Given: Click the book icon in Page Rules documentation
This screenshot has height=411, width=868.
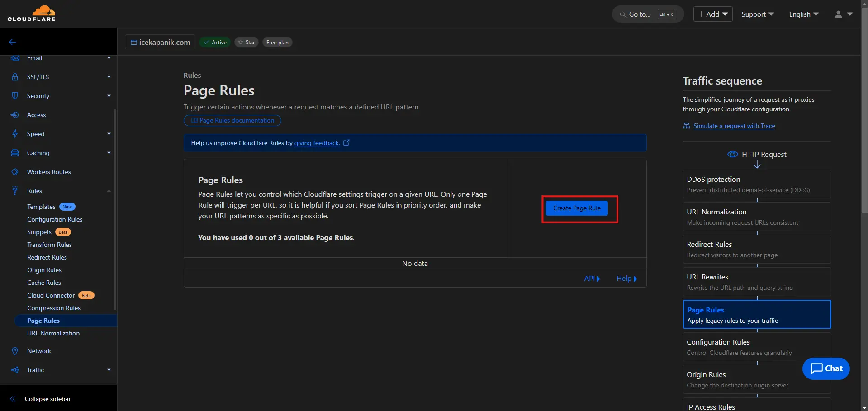Looking at the screenshot, I should click(194, 120).
